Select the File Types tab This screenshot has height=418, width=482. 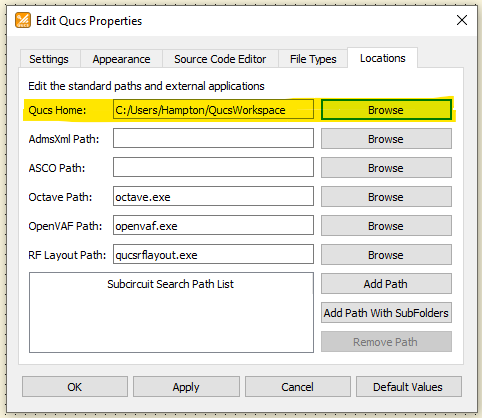pos(313,59)
